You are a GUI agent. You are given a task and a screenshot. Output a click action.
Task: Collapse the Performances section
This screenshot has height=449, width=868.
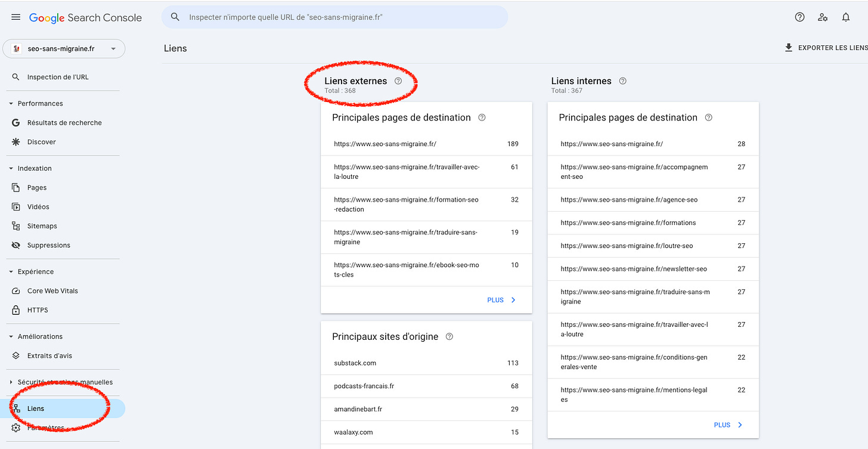(11, 104)
